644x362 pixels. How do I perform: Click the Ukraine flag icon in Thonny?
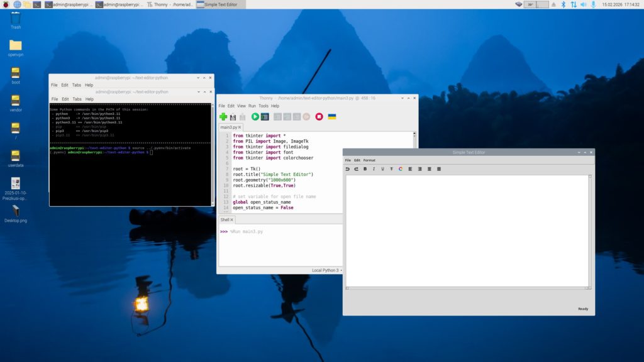332,116
